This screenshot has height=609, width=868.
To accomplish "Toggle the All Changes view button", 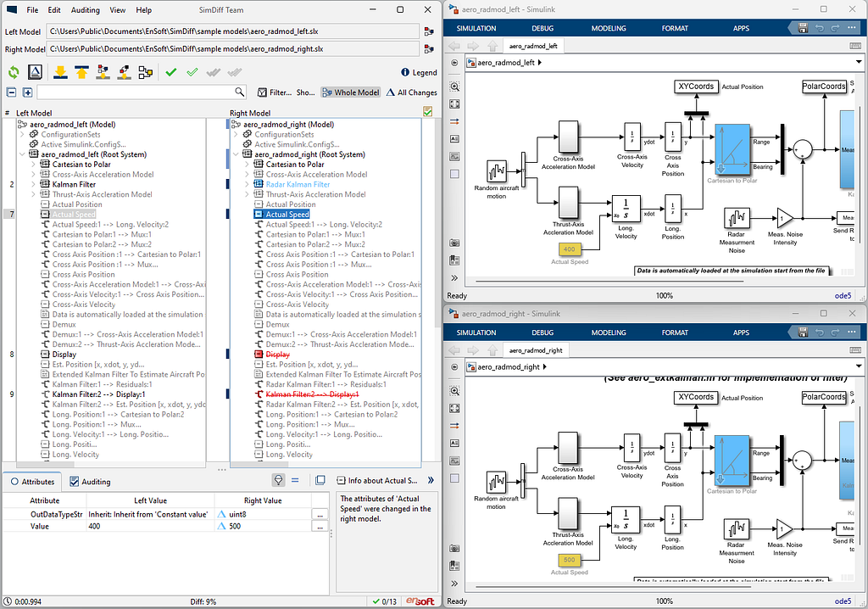I will [x=412, y=92].
